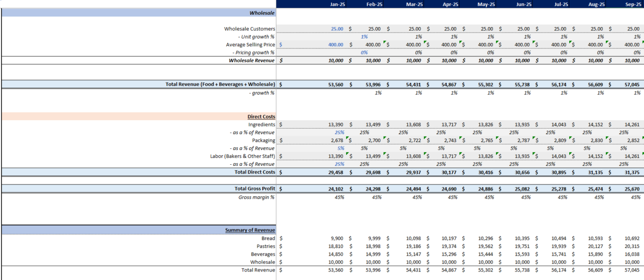The image size is (644, 280).
Task: Select Beverages revenue value 14,850
Action: click(x=336, y=254)
